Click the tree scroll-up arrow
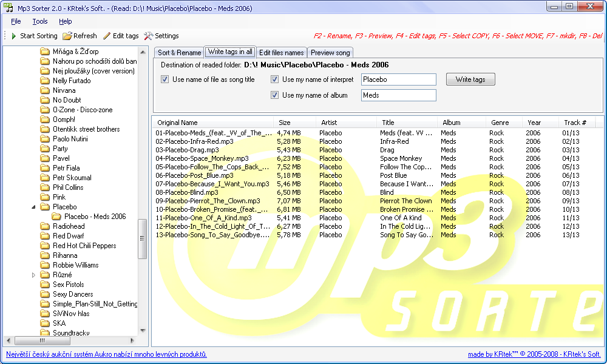Viewport: 607px width, 364px height. click(143, 52)
